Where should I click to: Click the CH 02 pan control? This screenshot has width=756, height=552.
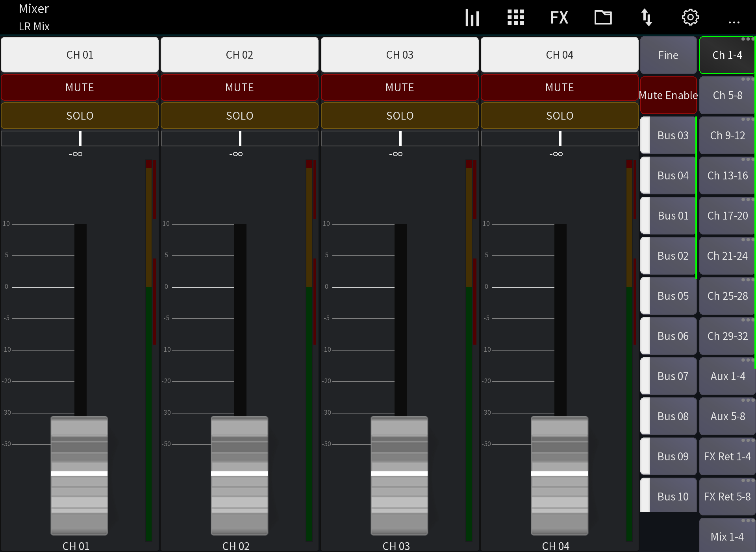pos(239,138)
